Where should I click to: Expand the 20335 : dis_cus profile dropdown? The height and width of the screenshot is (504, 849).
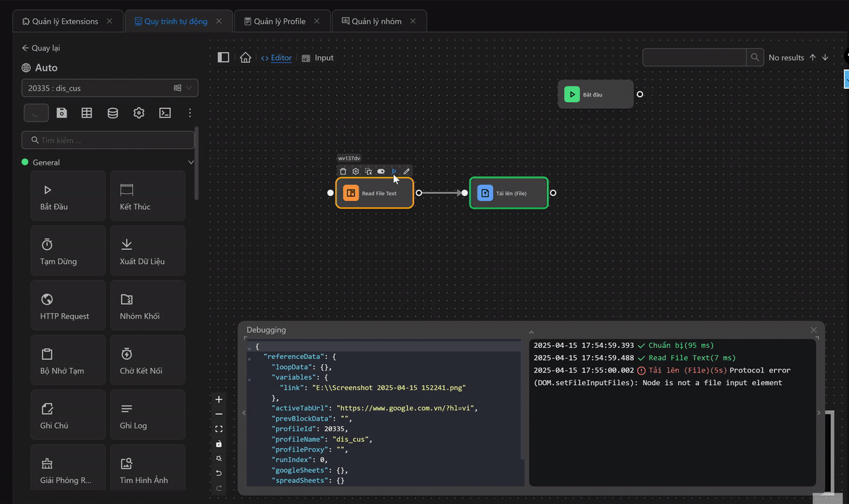[x=188, y=88]
